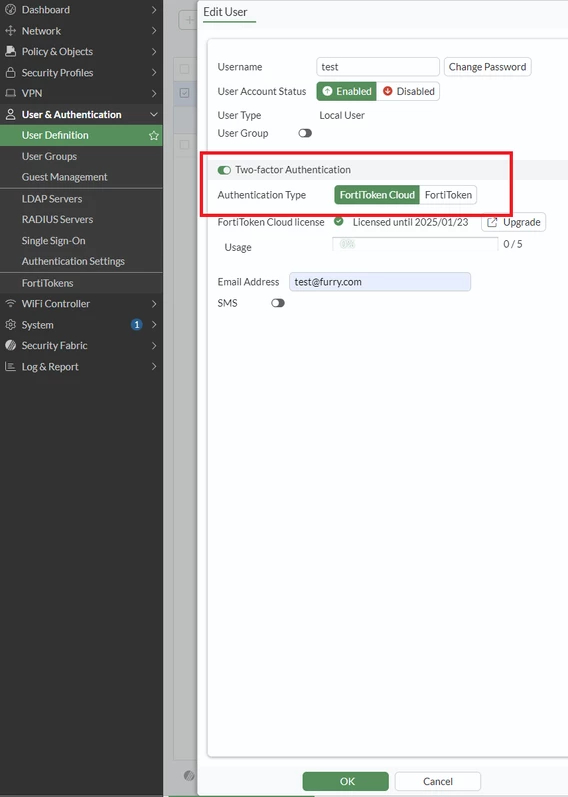The image size is (568, 797).
Task: Toggle the SMS switch
Action: tap(278, 303)
